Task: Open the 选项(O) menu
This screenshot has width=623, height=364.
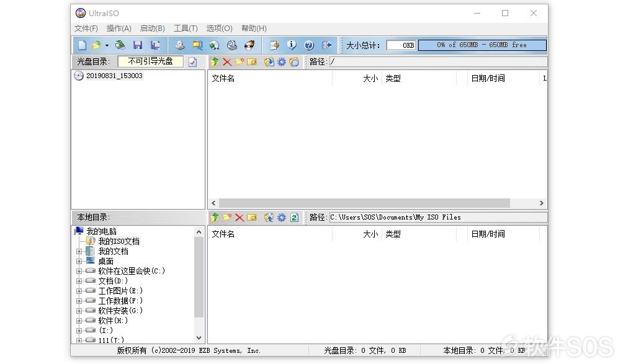Action: click(x=219, y=29)
